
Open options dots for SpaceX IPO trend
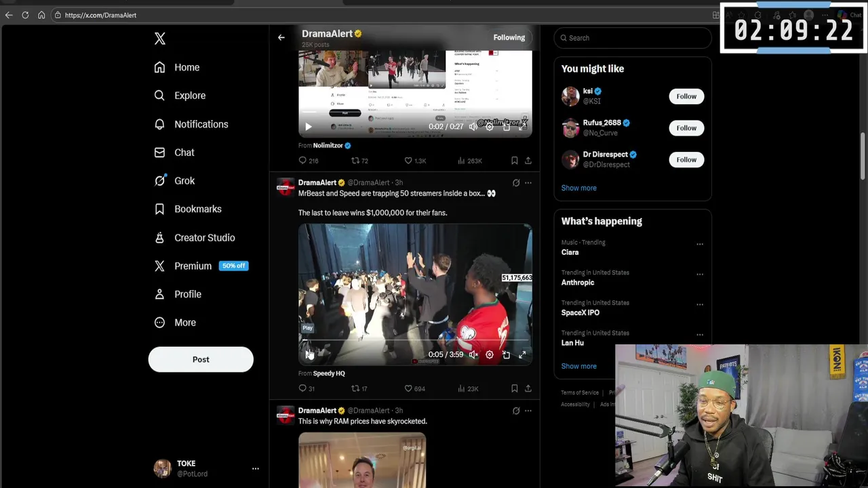pyautogui.click(x=700, y=304)
